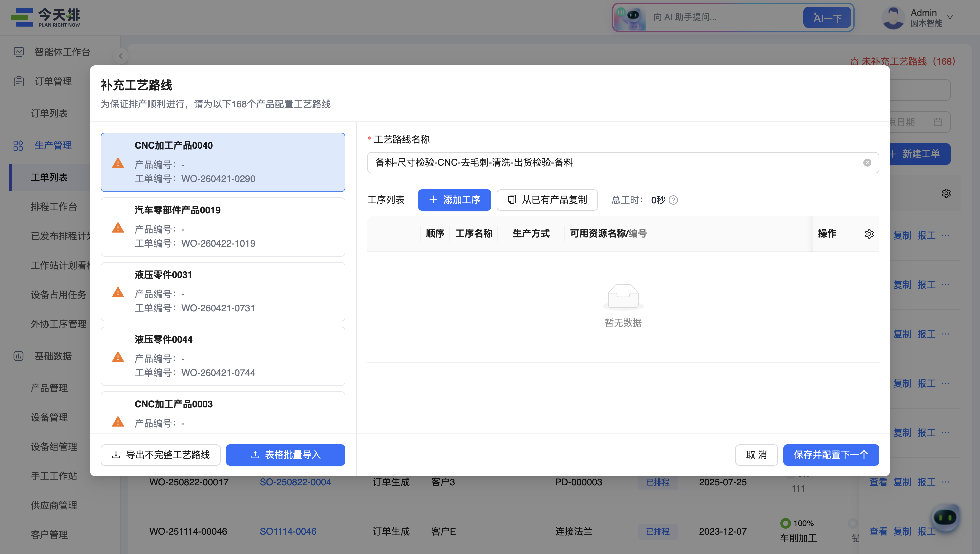The width and height of the screenshot is (980, 554).
Task: Expand the 订单管理 sidebar menu
Action: (53, 81)
